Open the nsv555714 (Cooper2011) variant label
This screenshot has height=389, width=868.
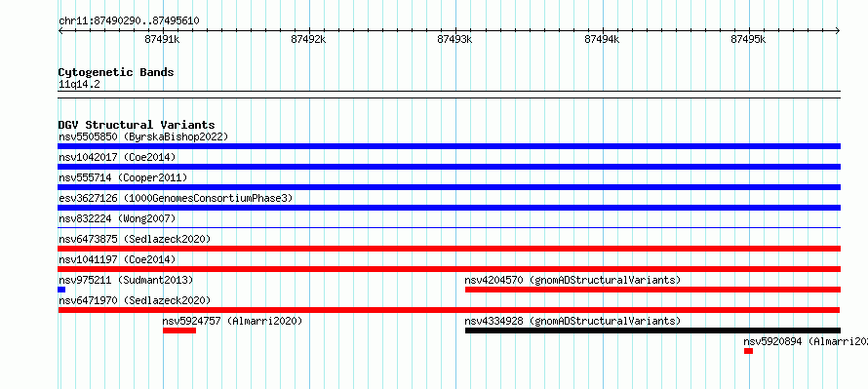point(123,177)
